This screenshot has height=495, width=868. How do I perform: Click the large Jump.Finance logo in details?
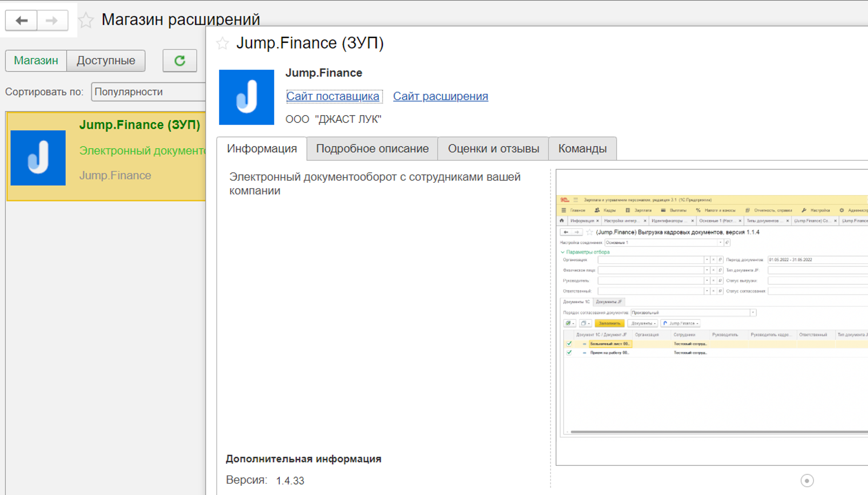point(247,97)
